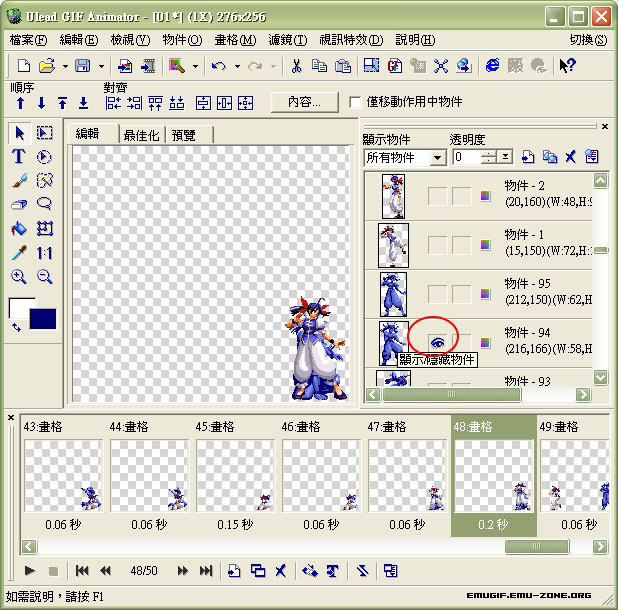Image resolution: width=618 pixels, height=610 pixels.
Task: Create a new file with toolbar icon
Action: [24, 65]
